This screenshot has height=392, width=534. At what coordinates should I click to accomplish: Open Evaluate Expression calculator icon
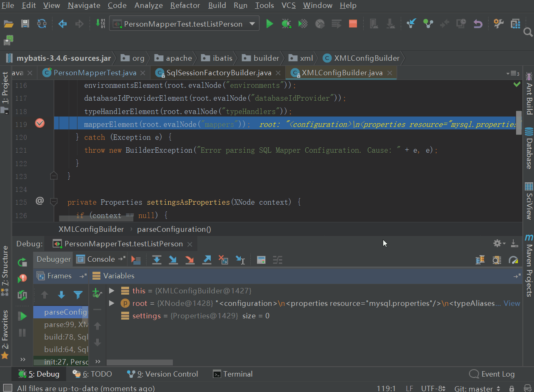[261, 260]
